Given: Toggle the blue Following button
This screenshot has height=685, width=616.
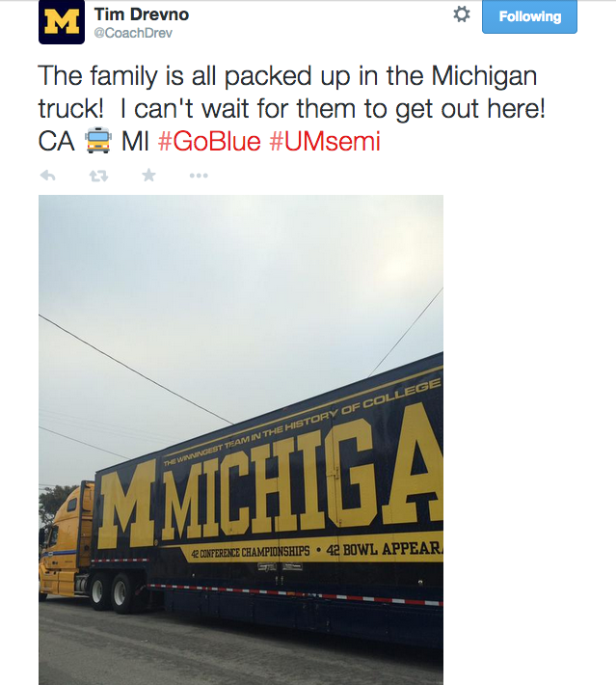Looking at the screenshot, I should click(529, 16).
